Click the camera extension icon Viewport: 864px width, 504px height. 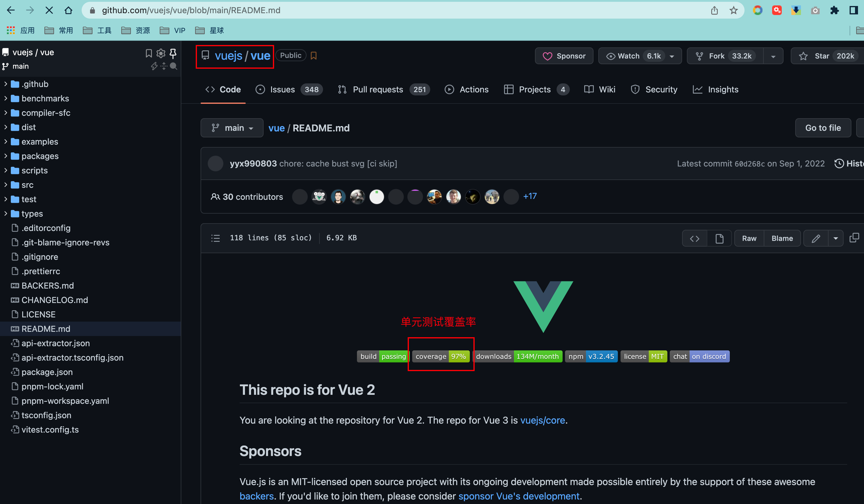(x=815, y=10)
